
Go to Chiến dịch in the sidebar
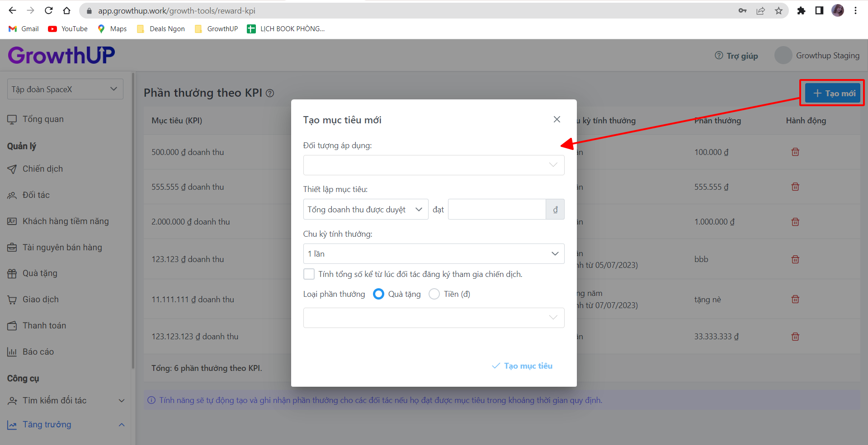(x=42, y=169)
